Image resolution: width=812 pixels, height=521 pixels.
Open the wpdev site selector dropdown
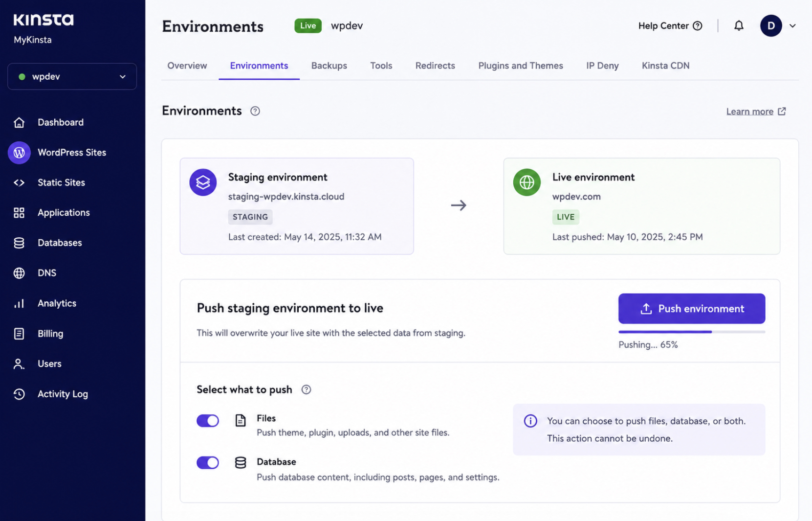(72, 76)
